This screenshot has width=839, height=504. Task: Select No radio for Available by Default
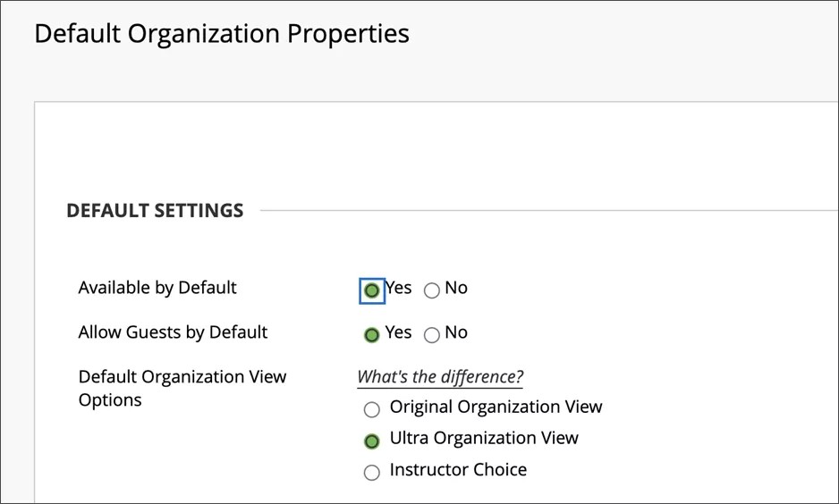tap(432, 290)
